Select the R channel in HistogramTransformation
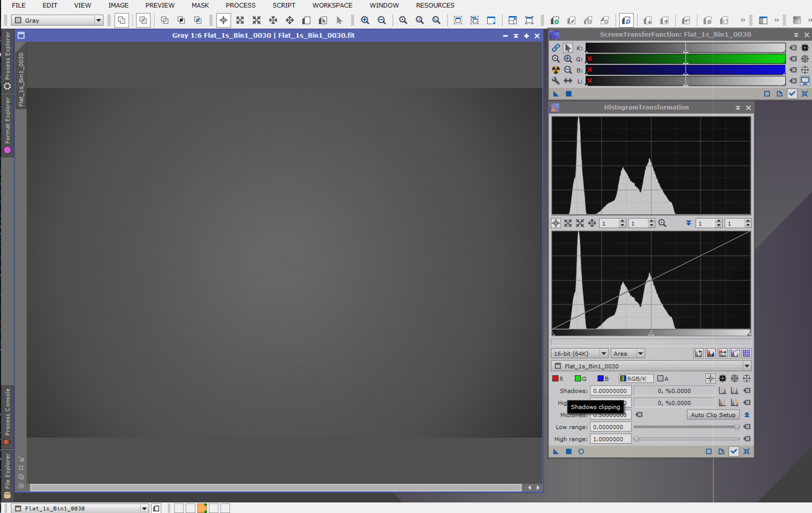812x513 pixels. coord(558,379)
